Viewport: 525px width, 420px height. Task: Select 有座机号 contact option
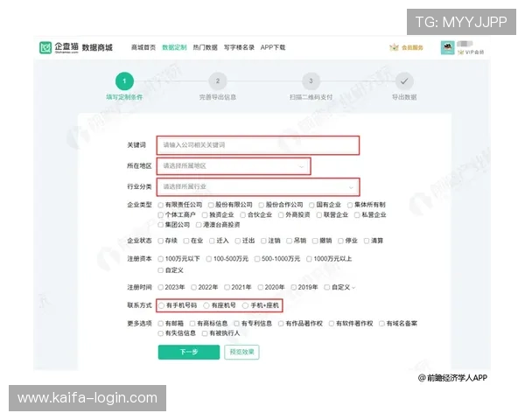[206, 305]
